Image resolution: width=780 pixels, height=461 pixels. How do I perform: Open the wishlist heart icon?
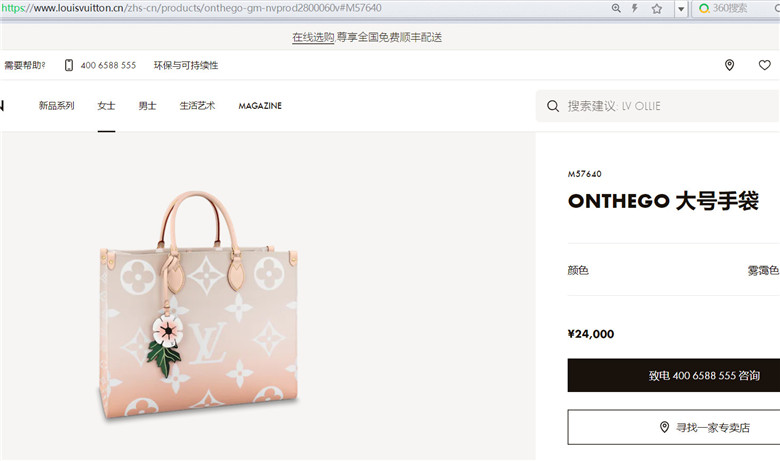coord(765,65)
